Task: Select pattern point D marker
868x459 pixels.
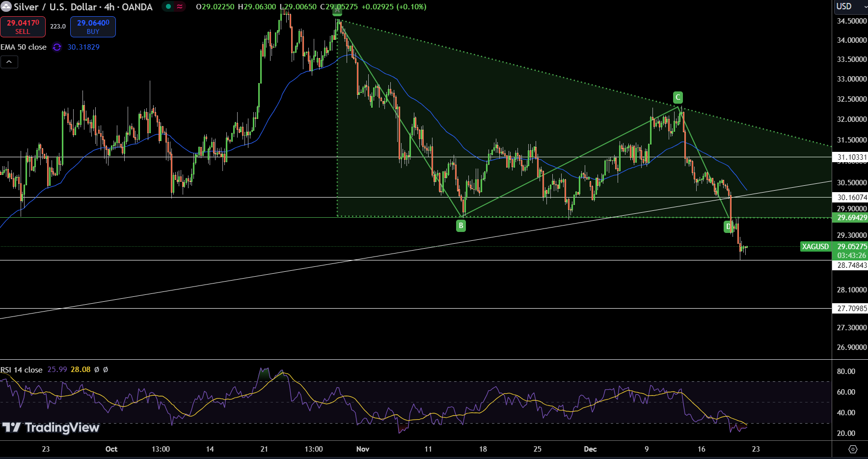Action: pyautogui.click(x=729, y=227)
